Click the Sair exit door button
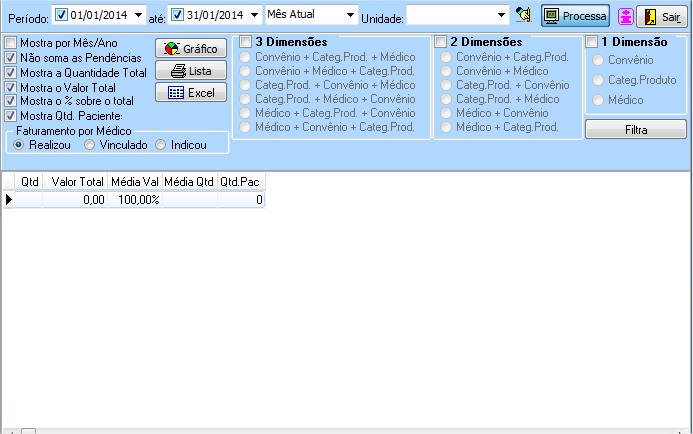693x434 pixels. click(x=661, y=16)
